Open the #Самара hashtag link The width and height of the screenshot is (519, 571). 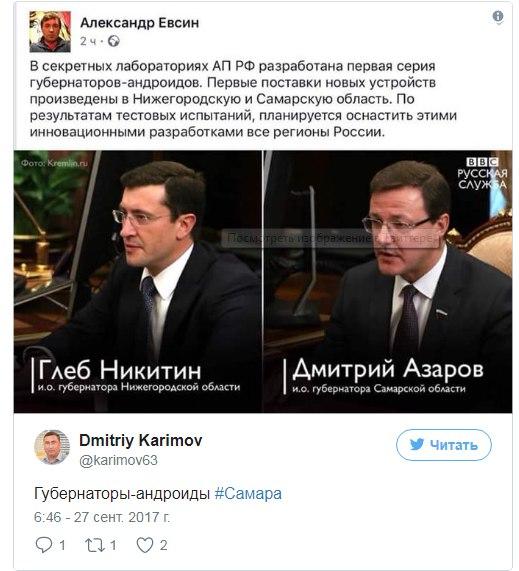[x=248, y=493]
